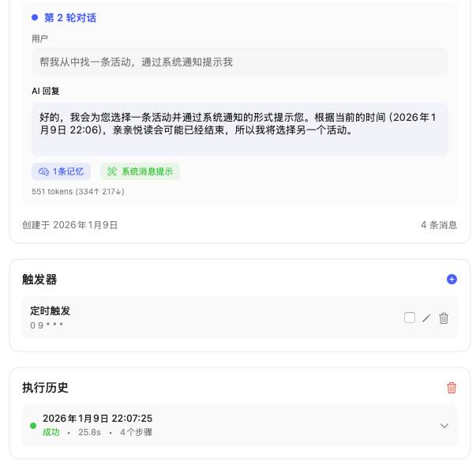Click the memory icon in 1条记忆 badge

click(43, 171)
